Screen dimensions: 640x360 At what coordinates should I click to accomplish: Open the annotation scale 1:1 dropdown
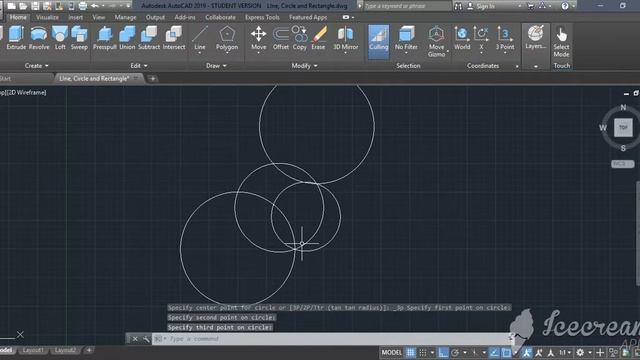(x=565, y=352)
